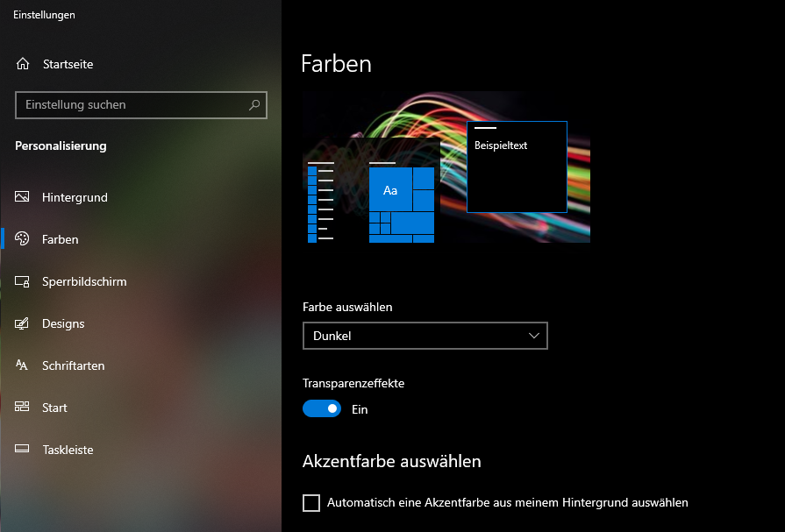Image resolution: width=785 pixels, height=532 pixels.
Task: Click the Sperrbildschirm lock screen icon
Action: [x=22, y=281]
